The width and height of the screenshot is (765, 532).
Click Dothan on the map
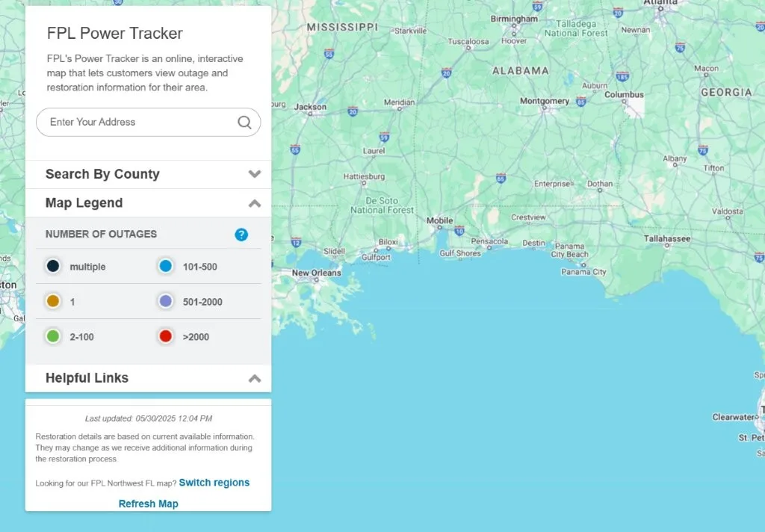coord(600,184)
